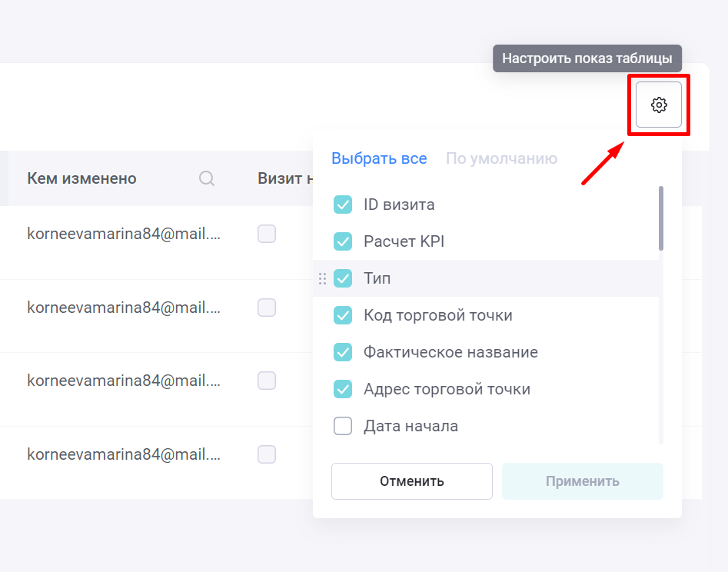Viewport: 728px width, 572px height.
Task: Click the column list scrollbar
Action: [661, 218]
